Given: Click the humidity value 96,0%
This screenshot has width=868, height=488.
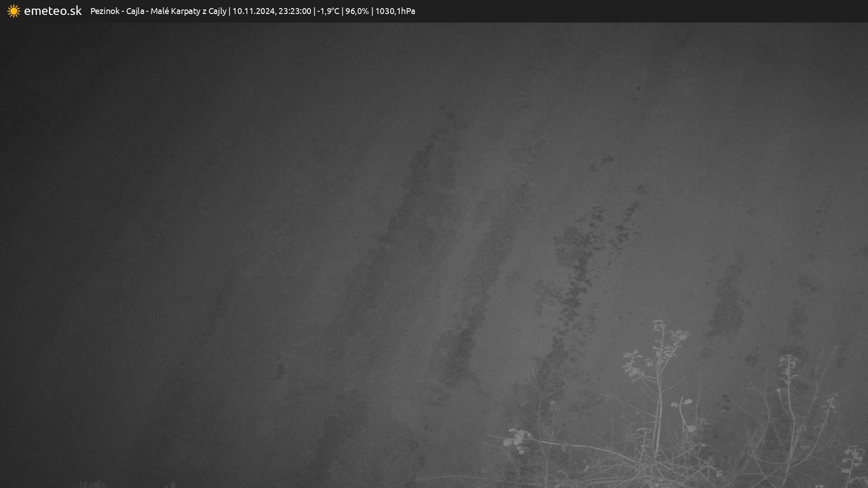Looking at the screenshot, I should pyautogui.click(x=357, y=11).
